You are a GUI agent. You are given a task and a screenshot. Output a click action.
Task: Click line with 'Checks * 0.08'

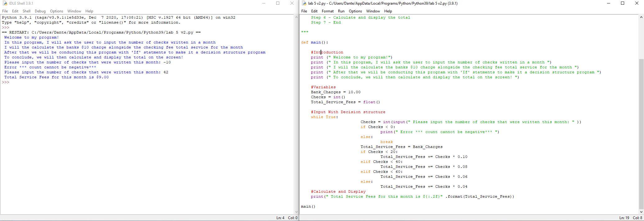point(424,167)
